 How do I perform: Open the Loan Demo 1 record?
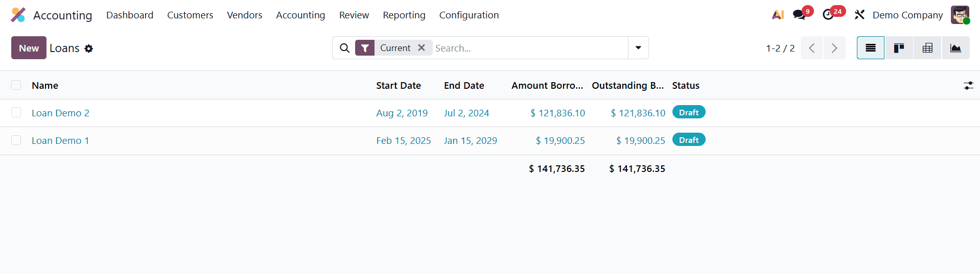pyautogui.click(x=60, y=140)
